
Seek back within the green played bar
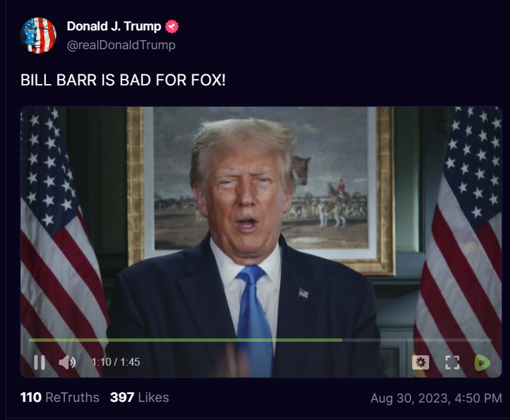coord(185,340)
